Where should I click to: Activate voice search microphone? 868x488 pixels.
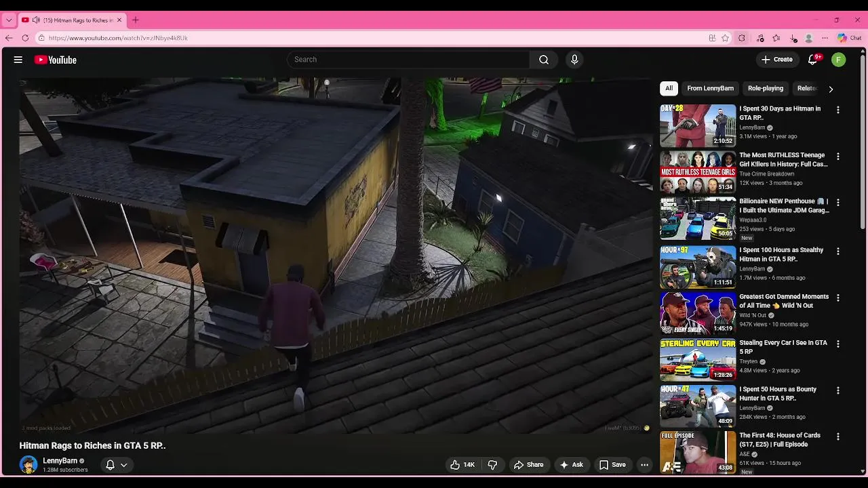tap(574, 60)
